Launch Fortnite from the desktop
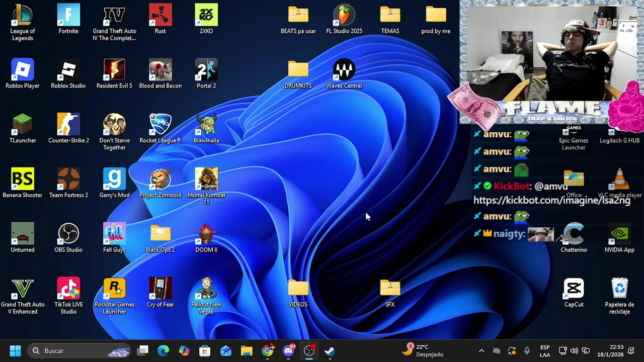Image resolution: width=644 pixels, height=362 pixels. (x=68, y=19)
